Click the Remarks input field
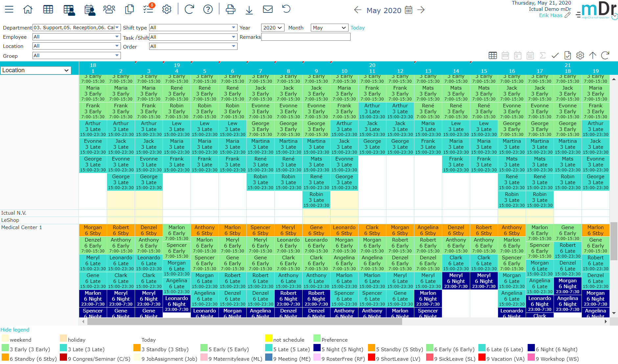Viewport: 618px width, 364px height. click(x=306, y=37)
